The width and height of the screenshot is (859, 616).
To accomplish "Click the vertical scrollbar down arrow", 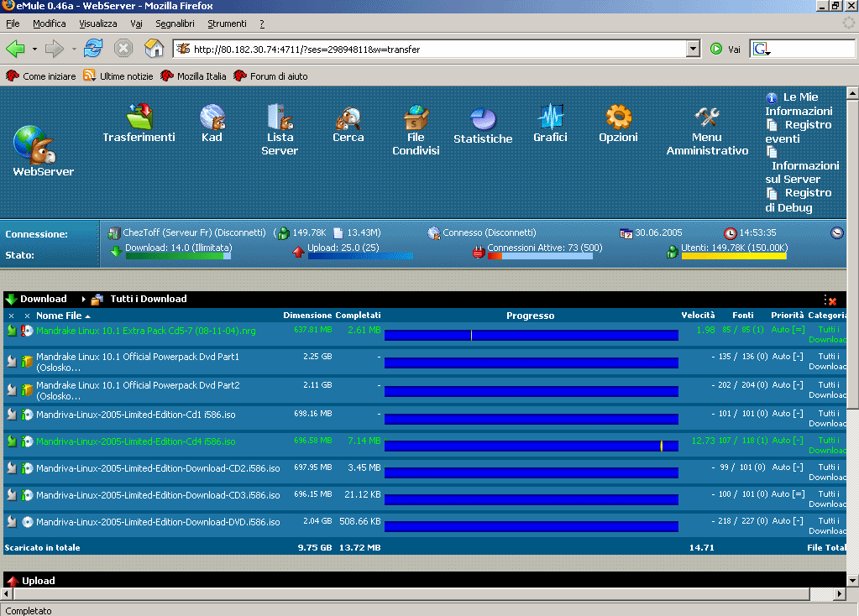I will [852, 580].
